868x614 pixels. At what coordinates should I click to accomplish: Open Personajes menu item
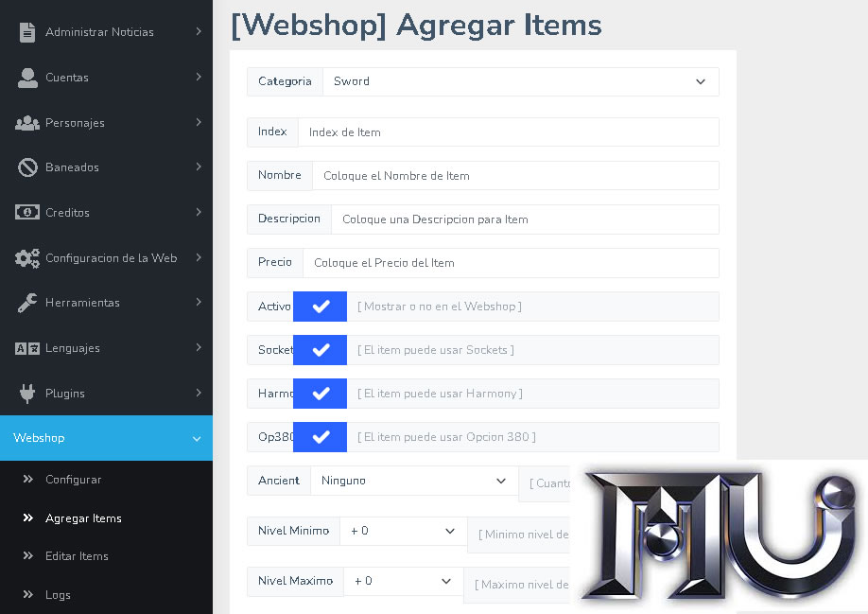point(106,123)
